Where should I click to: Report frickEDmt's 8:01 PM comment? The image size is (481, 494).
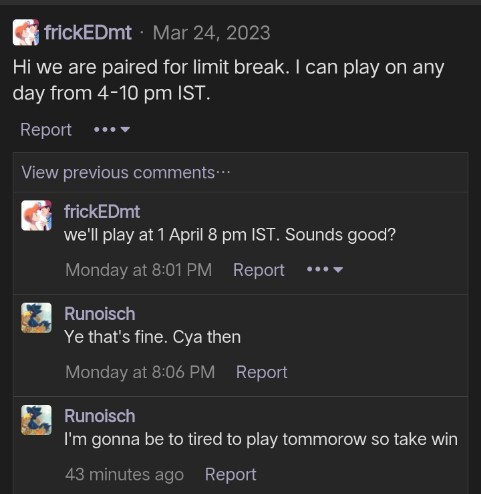259,270
